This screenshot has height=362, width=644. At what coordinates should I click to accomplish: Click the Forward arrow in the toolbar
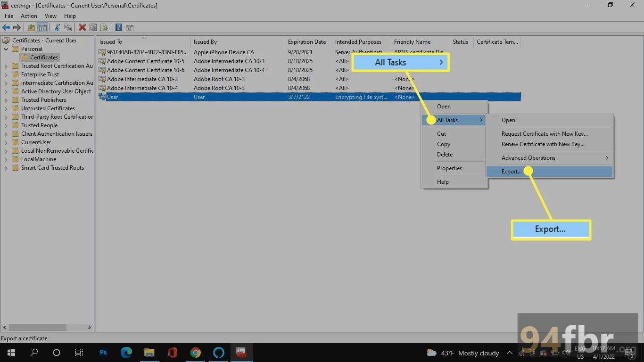[x=17, y=28]
